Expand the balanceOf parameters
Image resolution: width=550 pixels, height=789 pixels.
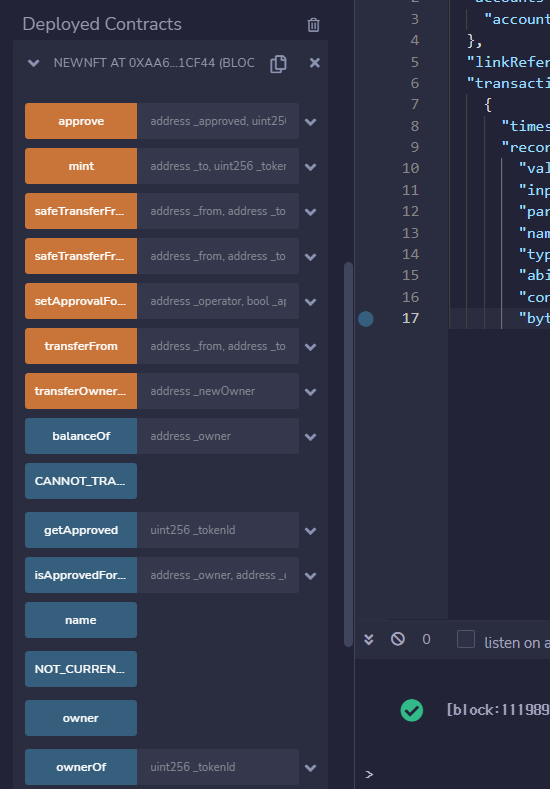point(311,437)
